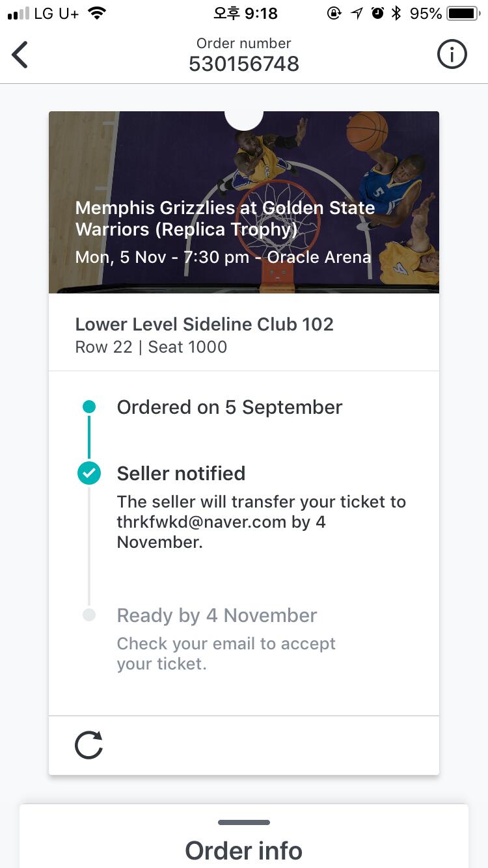Pull up the Order info drag handle
Image resolution: width=488 pixels, height=868 pixels.
[243, 822]
